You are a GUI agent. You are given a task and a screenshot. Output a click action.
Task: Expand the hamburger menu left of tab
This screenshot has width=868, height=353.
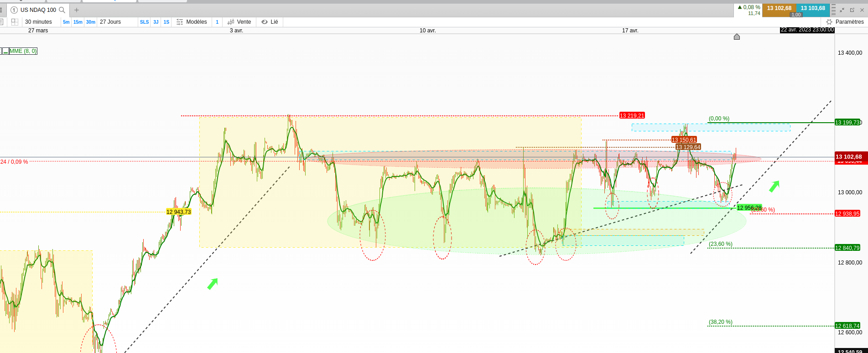pos(1,10)
